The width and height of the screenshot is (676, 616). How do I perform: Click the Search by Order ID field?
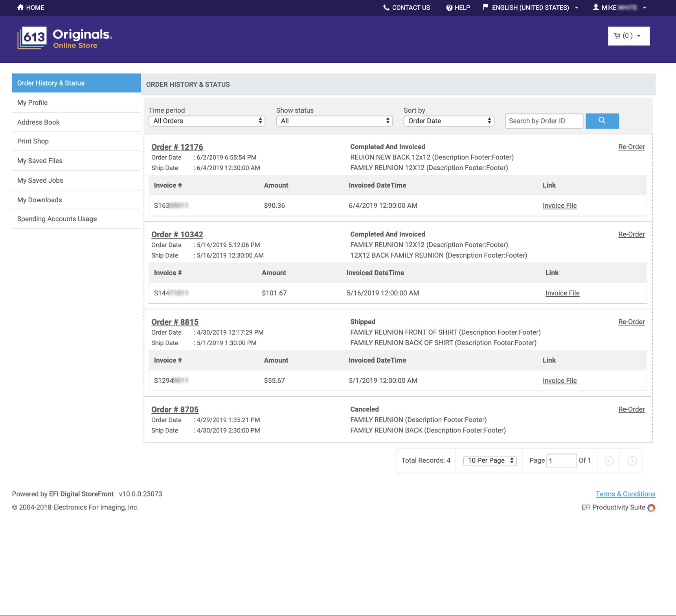coord(544,121)
